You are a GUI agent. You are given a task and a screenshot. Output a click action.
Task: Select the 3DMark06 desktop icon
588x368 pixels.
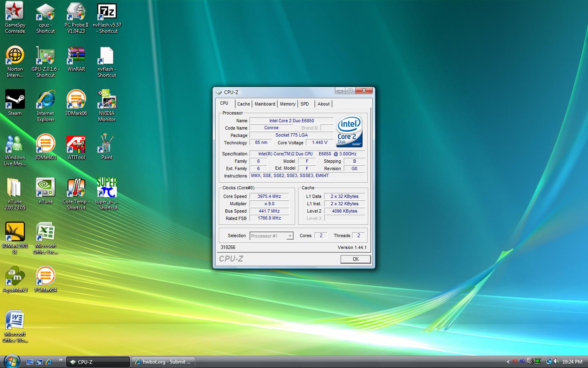(76, 103)
